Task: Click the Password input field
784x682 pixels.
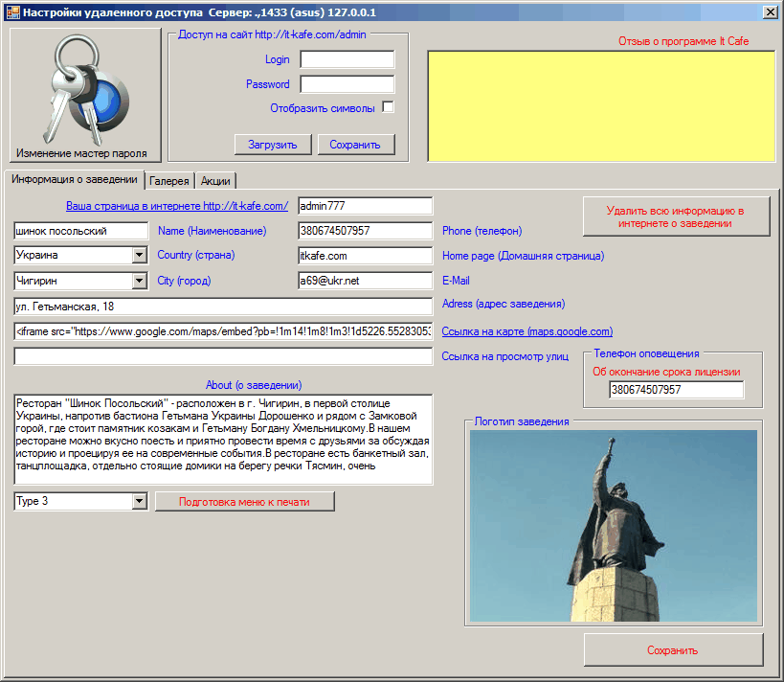Action: click(x=347, y=84)
